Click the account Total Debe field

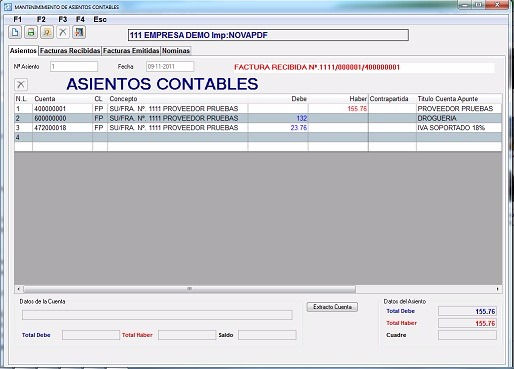click(91, 335)
